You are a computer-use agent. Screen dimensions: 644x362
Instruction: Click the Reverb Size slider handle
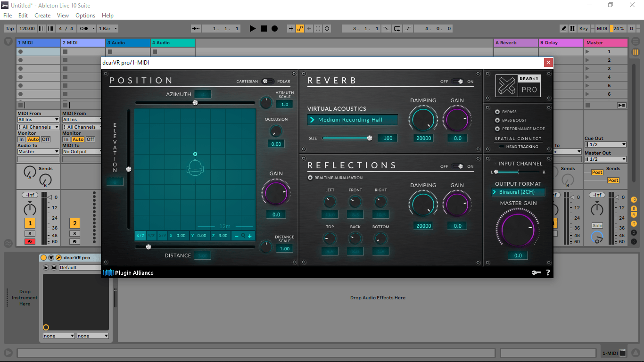(x=370, y=138)
